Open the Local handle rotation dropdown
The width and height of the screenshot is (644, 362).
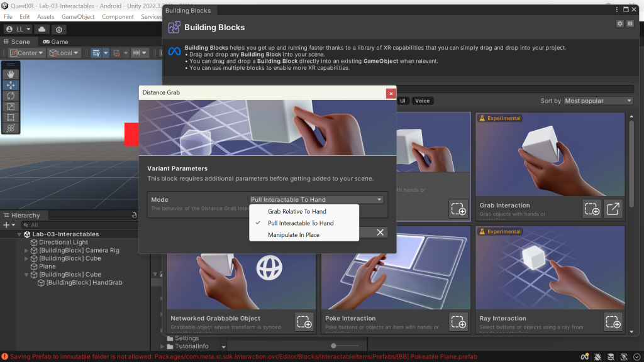pos(64,53)
